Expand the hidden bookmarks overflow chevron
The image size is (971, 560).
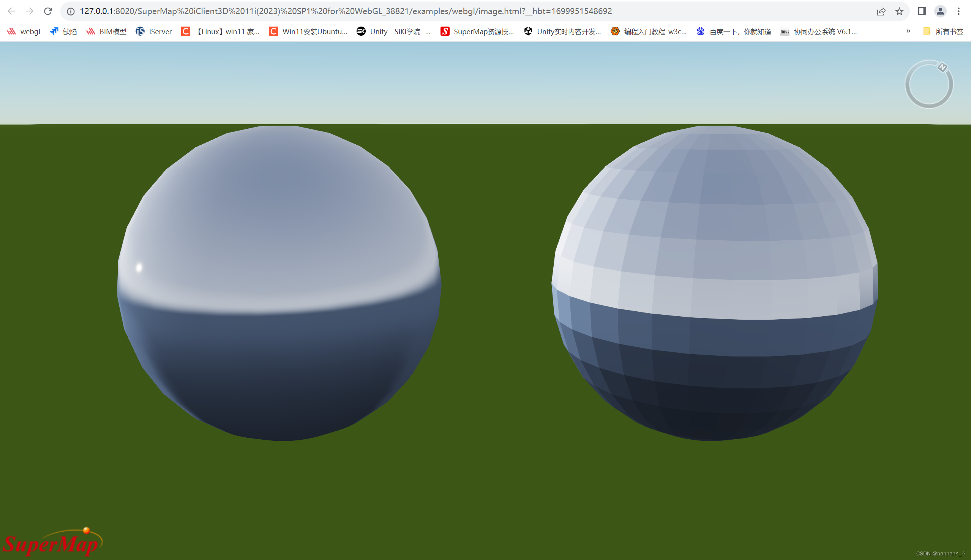[908, 31]
